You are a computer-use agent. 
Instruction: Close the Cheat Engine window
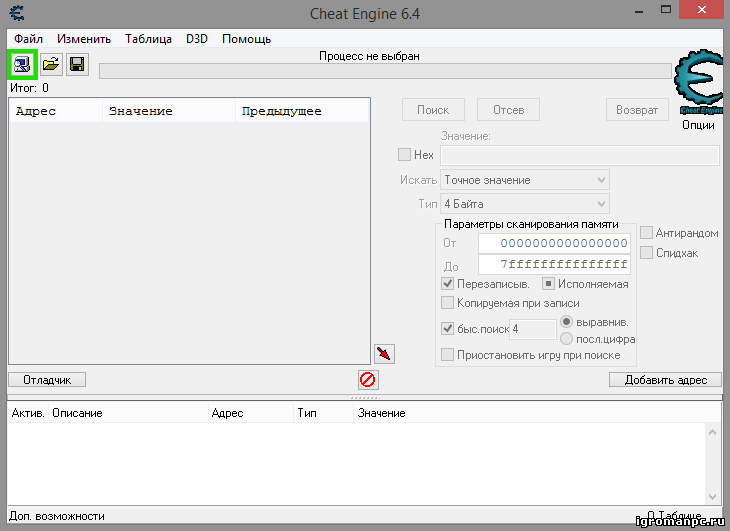[x=702, y=10]
